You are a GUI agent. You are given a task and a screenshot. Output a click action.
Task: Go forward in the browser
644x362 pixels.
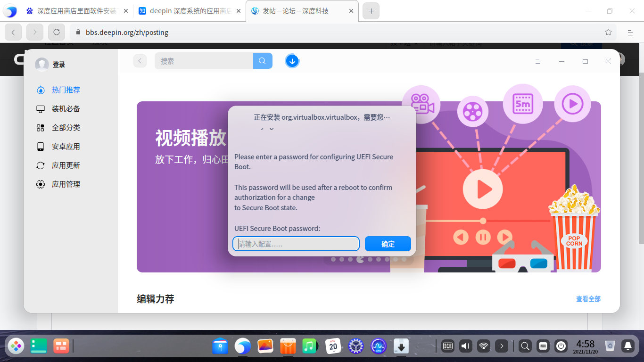point(35,32)
